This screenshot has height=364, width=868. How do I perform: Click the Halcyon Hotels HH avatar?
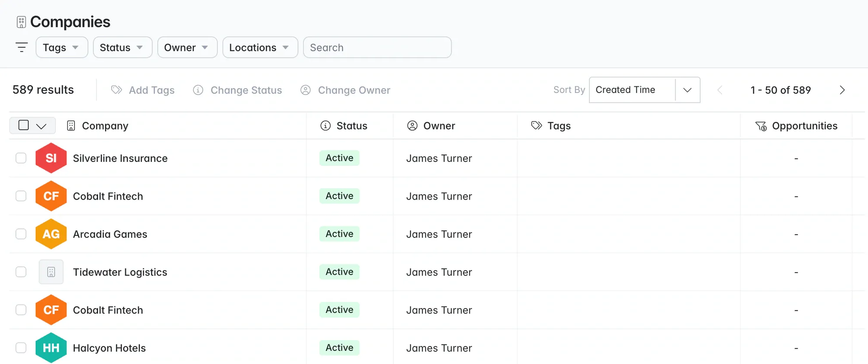click(x=51, y=348)
